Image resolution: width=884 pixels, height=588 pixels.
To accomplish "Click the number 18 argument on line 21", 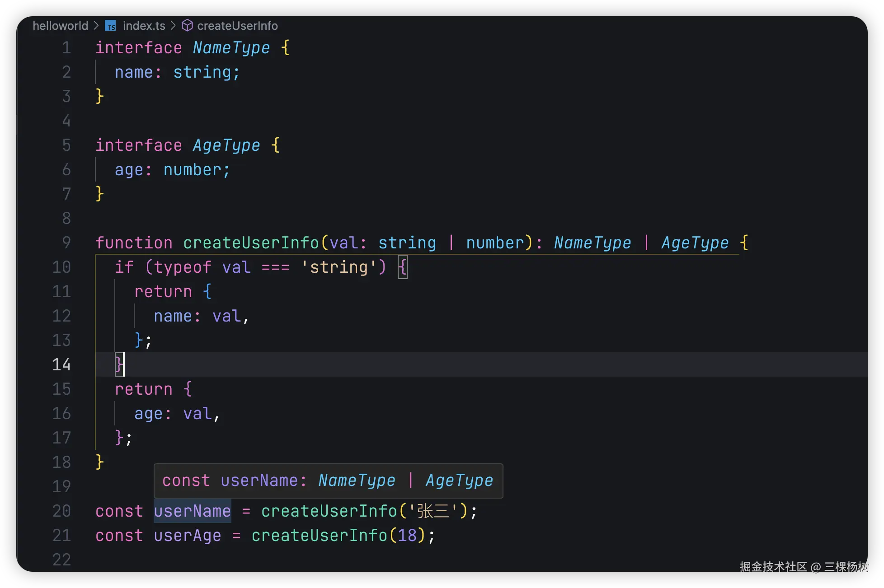I will click(x=407, y=536).
